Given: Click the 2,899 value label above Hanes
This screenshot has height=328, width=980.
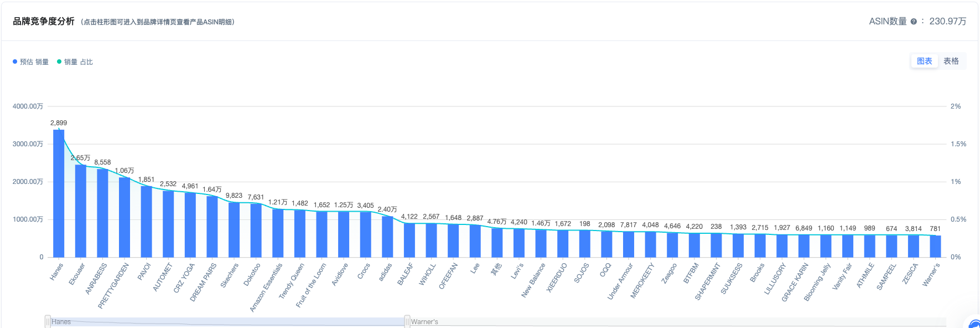Looking at the screenshot, I should (59, 123).
